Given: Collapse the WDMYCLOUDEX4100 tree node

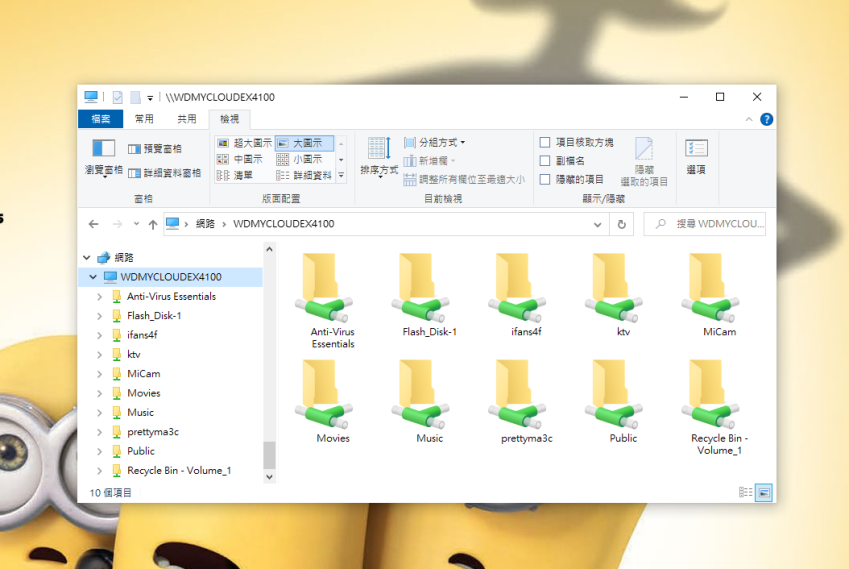Looking at the screenshot, I should click(x=93, y=277).
